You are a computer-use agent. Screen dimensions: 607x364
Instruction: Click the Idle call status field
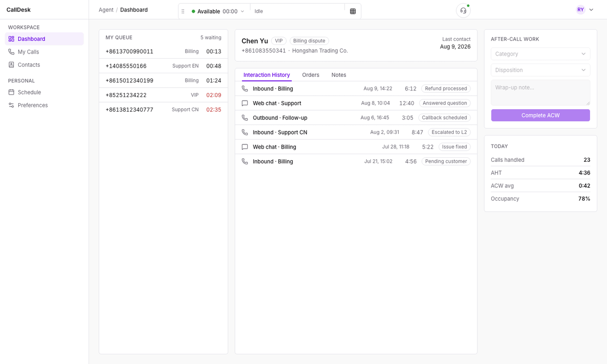click(x=297, y=11)
